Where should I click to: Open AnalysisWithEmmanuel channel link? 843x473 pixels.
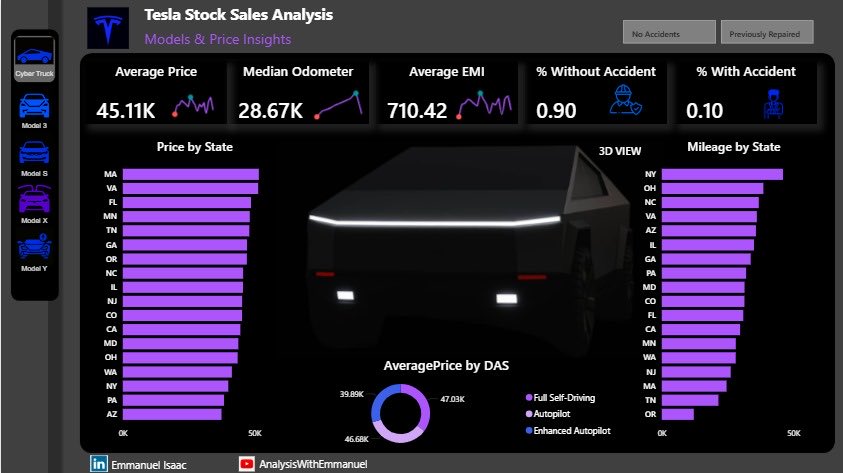[313, 464]
